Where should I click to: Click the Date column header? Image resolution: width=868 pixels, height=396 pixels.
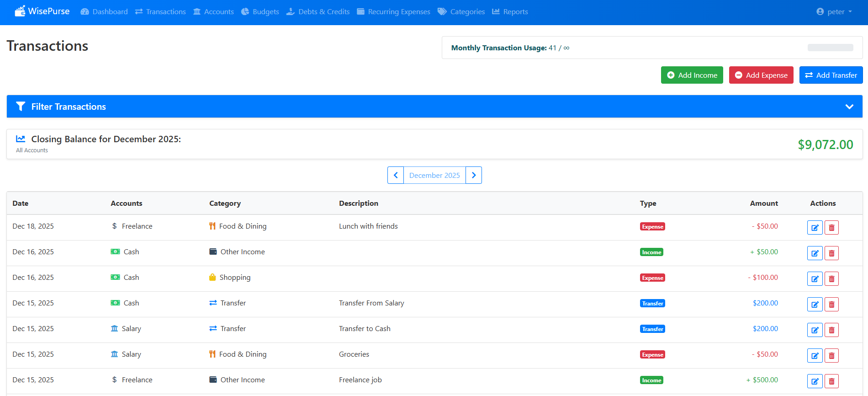pos(21,203)
